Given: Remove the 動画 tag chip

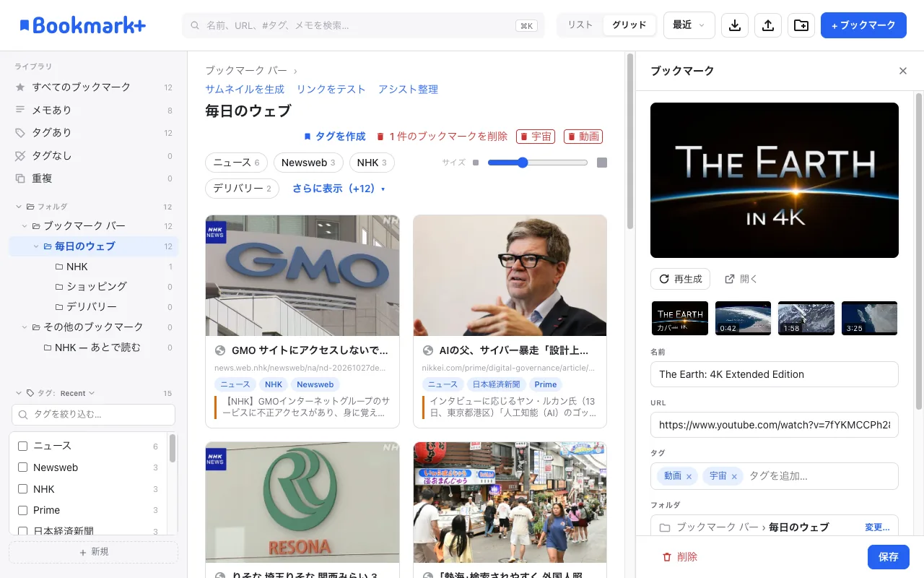Looking at the screenshot, I should click(x=689, y=477).
